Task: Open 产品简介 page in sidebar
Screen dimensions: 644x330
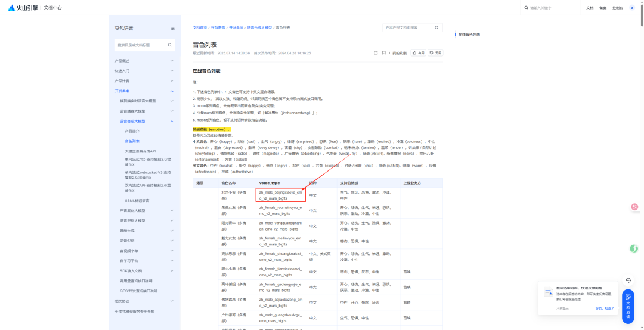Action: click(x=132, y=131)
